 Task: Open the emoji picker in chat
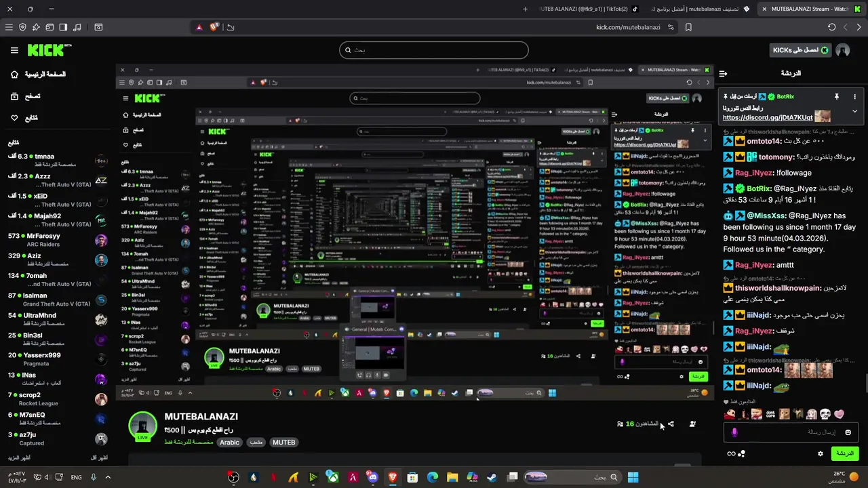click(848, 432)
